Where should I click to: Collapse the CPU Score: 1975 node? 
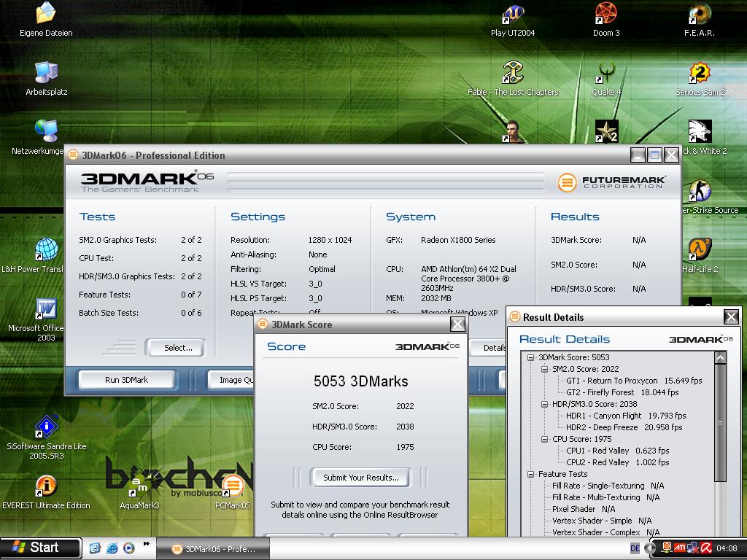pos(544,439)
